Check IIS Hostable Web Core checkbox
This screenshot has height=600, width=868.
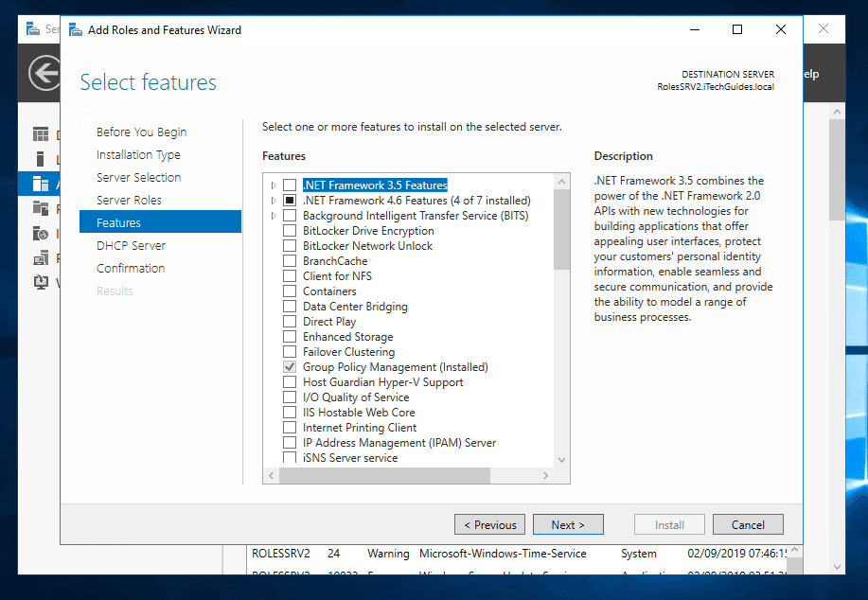click(290, 412)
